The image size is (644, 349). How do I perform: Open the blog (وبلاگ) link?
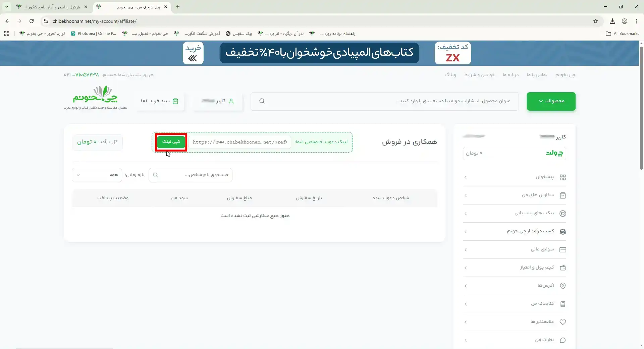pyautogui.click(x=450, y=75)
